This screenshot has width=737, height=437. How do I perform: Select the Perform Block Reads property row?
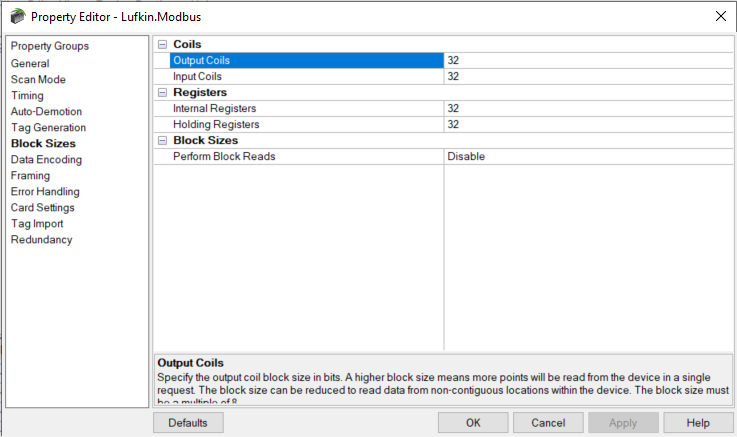coord(306,156)
